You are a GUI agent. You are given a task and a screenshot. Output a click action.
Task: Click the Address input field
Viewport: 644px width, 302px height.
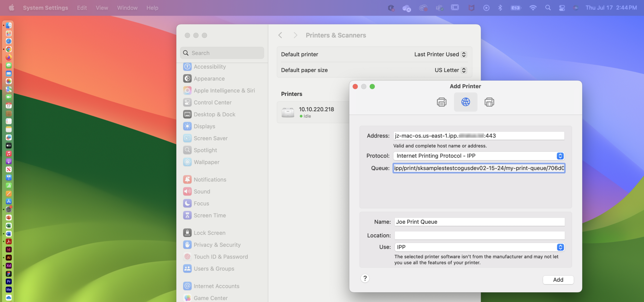[479, 136]
